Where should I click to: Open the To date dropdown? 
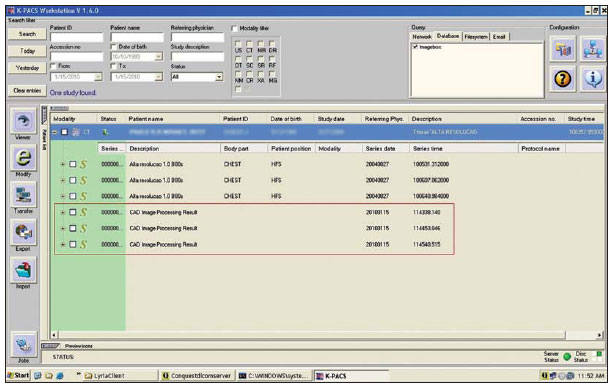point(159,77)
